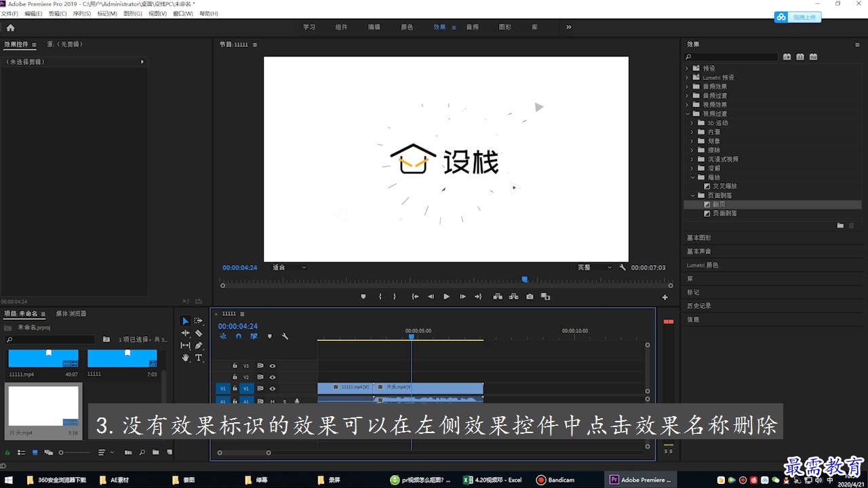Image resolution: width=868 pixels, height=488 pixels.
Task: Go to Out point in Program monitor
Action: click(478, 296)
